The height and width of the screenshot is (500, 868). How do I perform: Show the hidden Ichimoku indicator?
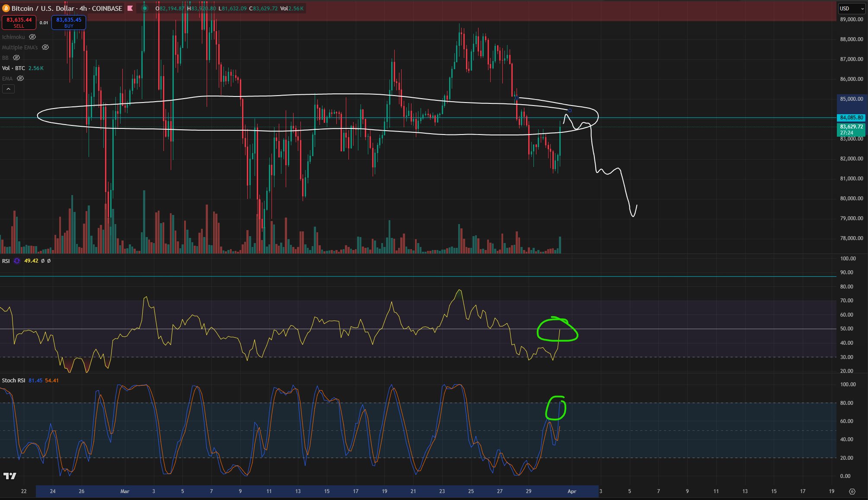32,37
